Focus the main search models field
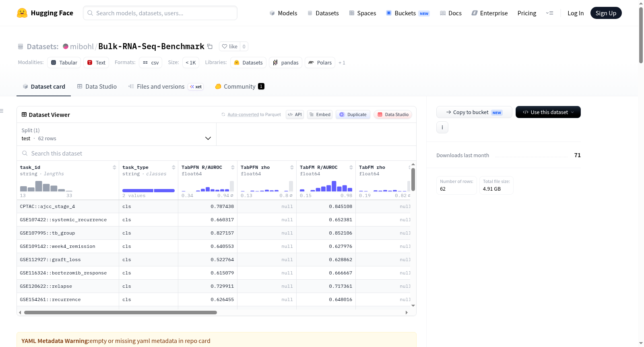The width and height of the screenshot is (644, 347). pos(160,13)
